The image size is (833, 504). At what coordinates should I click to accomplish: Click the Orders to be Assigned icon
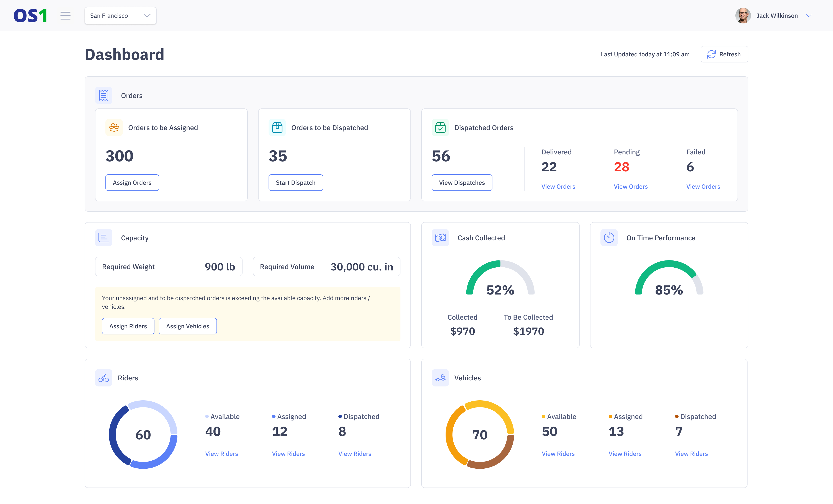(114, 128)
